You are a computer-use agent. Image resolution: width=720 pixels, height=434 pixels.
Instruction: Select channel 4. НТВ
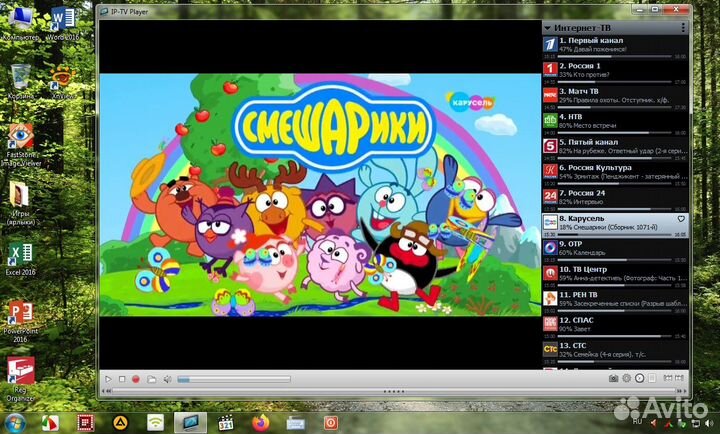pyautogui.click(x=615, y=124)
